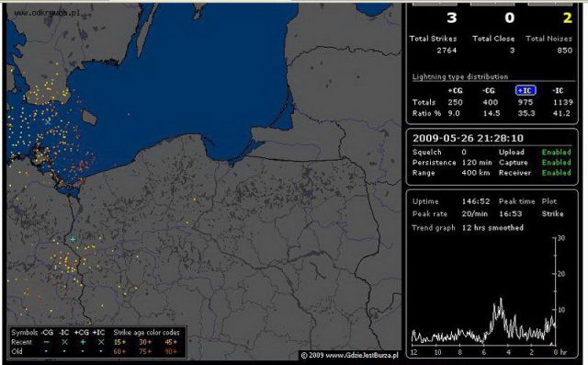
Task: Click the recent -CG dash symbol in legend
Action: pyautogui.click(x=47, y=342)
